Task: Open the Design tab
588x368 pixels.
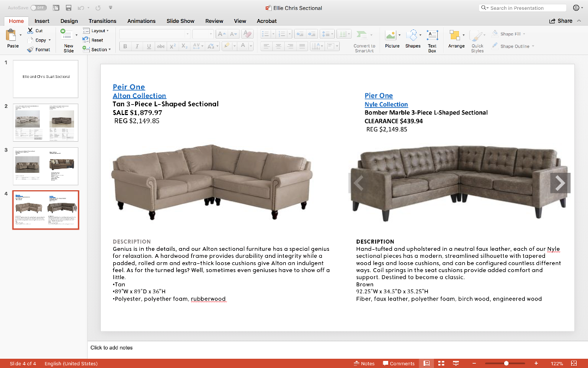Action: [69, 21]
